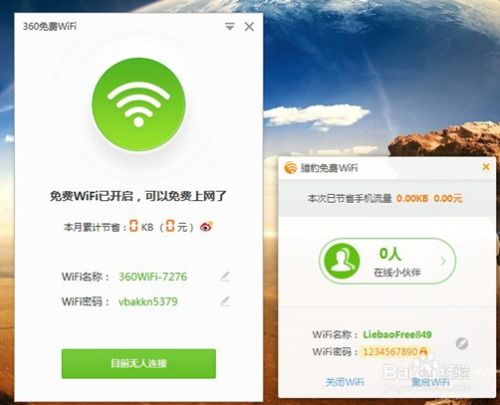500x405 pixels.
Task: Click the round edit icon beside LiebaoFree849
Action: click(x=462, y=343)
